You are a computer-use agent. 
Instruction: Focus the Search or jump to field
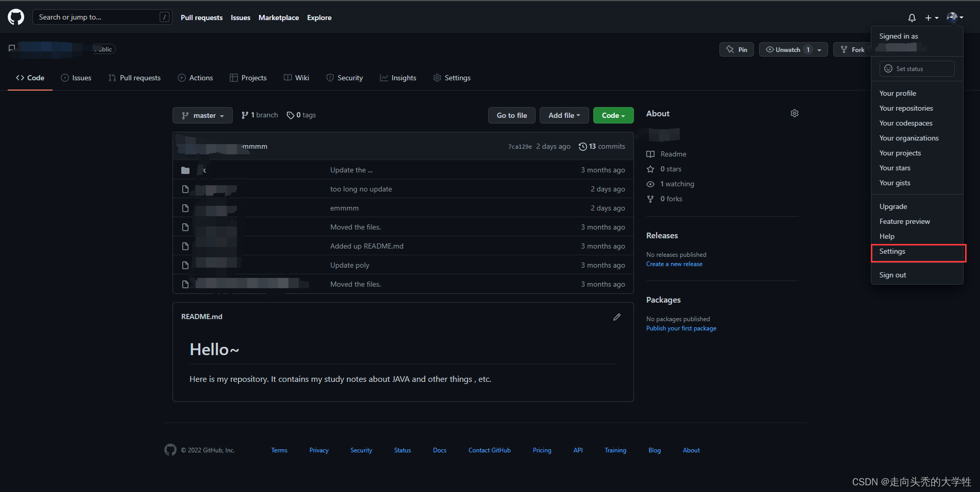tap(102, 17)
